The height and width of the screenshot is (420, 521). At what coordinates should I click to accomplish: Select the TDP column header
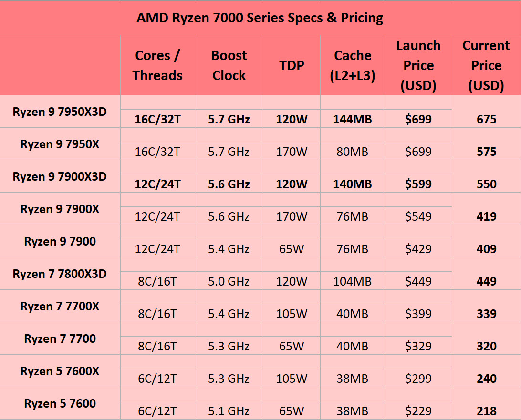click(292, 65)
